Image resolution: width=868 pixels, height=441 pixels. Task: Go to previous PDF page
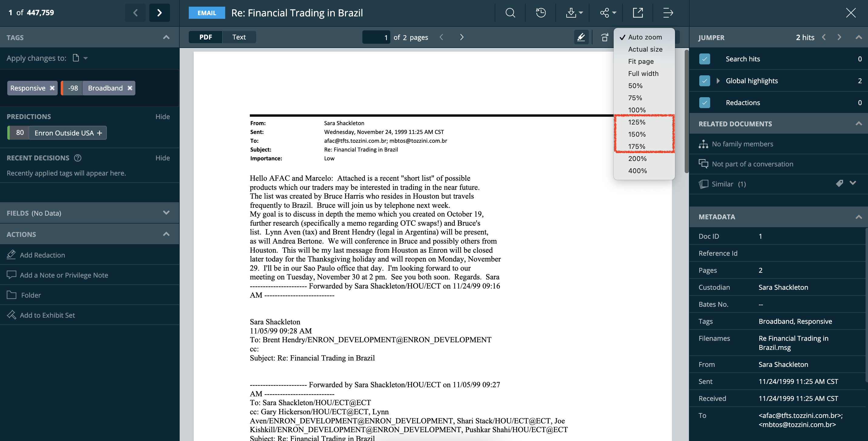[441, 37]
